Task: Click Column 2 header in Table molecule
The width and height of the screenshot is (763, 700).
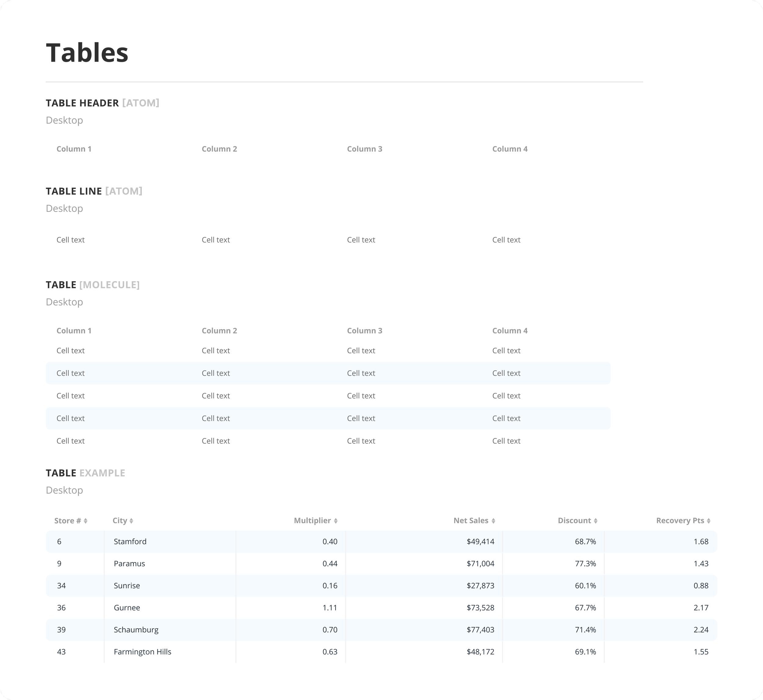Action: tap(219, 331)
